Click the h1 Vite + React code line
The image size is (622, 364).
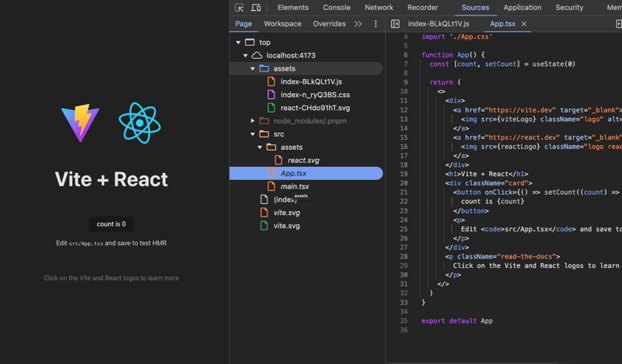(x=487, y=174)
